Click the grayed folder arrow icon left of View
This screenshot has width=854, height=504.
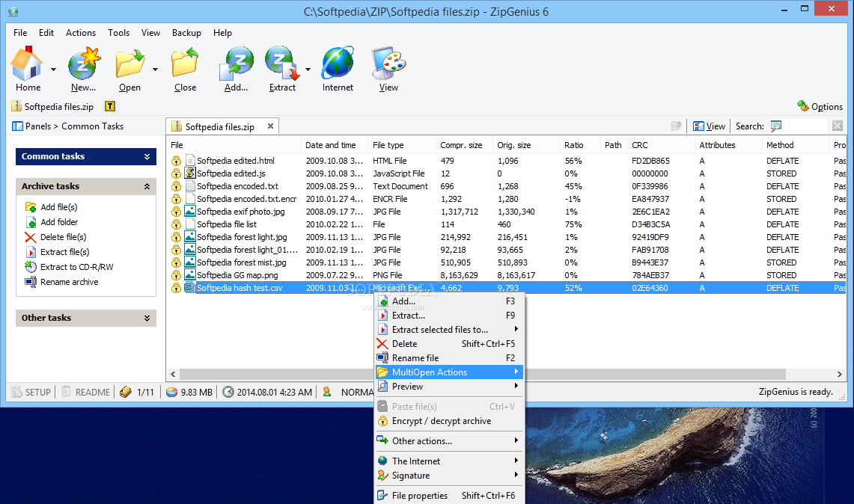point(677,126)
